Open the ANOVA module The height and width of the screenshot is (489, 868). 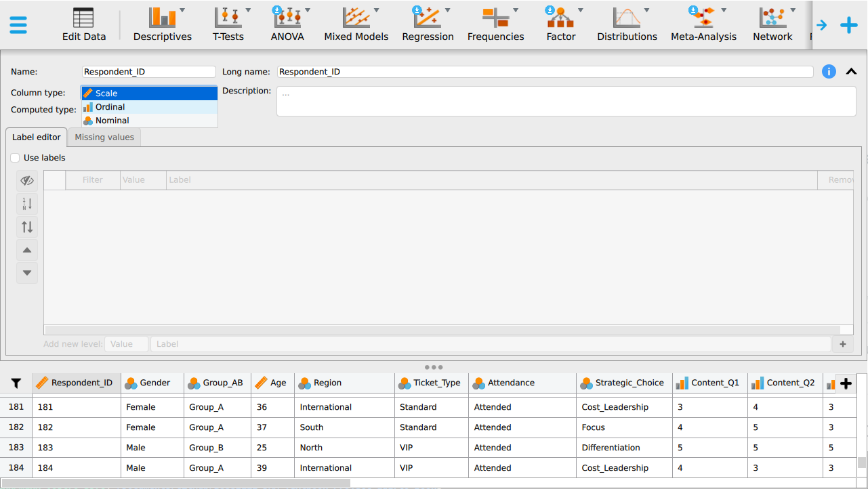(287, 25)
